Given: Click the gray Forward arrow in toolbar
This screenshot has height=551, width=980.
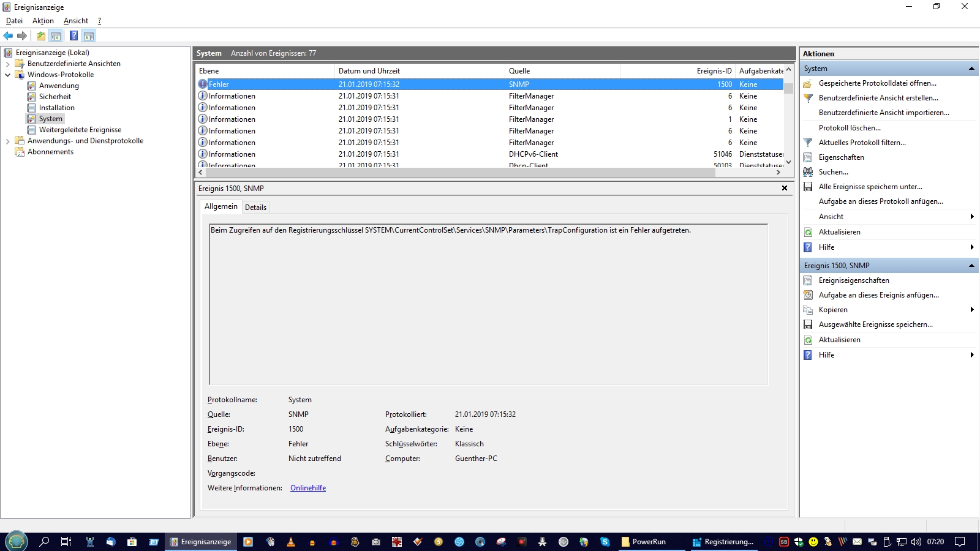Looking at the screenshot, I should [x=22, y=36].
